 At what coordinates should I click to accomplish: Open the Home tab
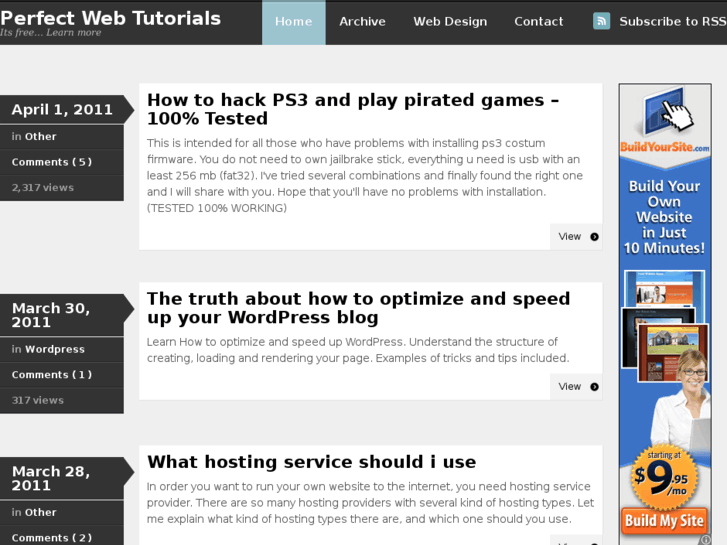(x=293, y=22)
